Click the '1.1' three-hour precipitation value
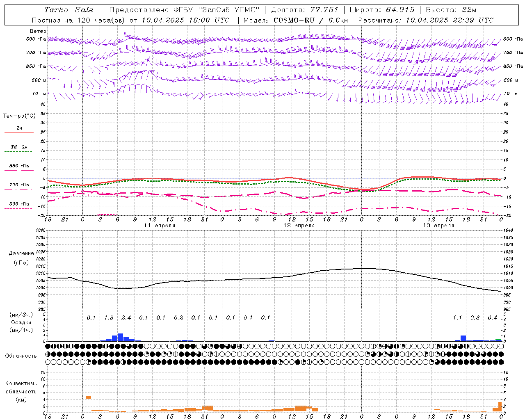525x420 pixels. coord(457,318)
